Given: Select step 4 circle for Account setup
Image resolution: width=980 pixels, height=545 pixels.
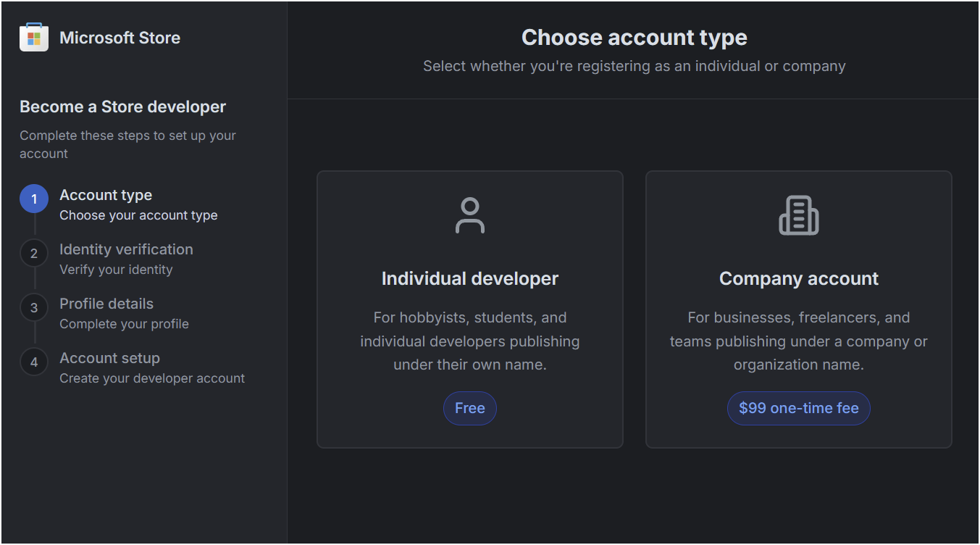Looking at the screenshot, I should (34, 362).
